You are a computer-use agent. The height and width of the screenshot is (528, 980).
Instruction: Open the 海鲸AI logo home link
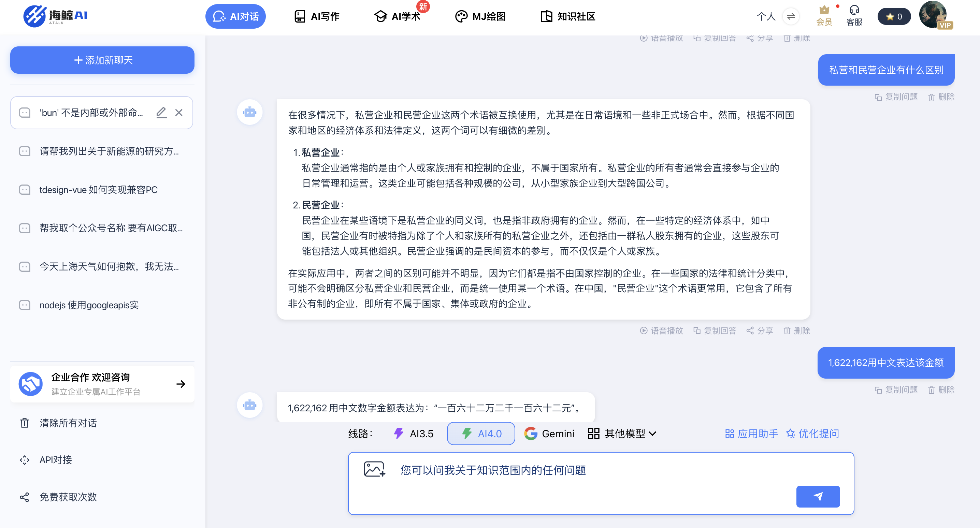(x=56, y=16)
